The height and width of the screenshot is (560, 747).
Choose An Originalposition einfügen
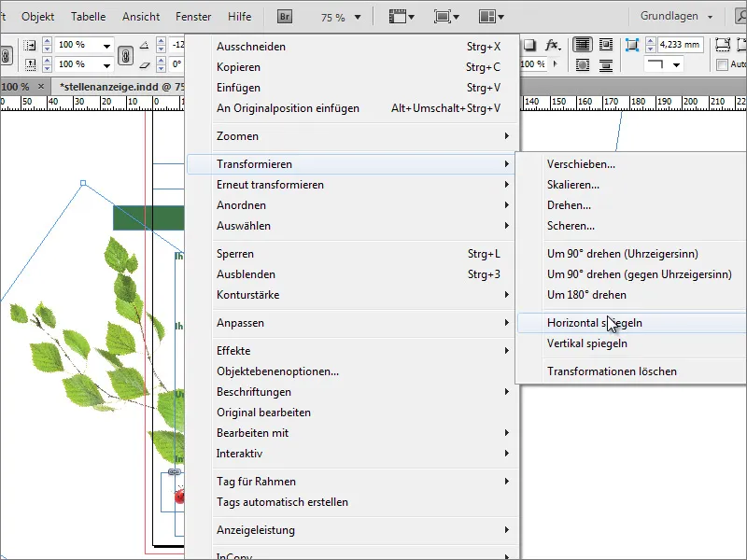point(352,108)
